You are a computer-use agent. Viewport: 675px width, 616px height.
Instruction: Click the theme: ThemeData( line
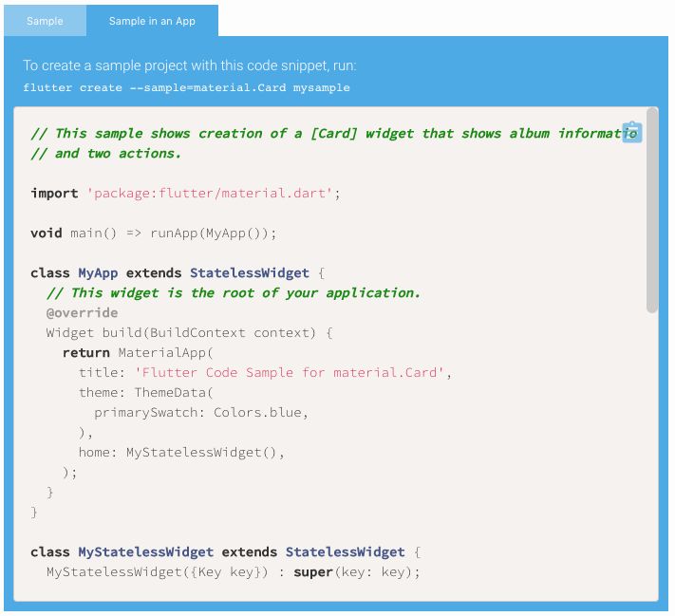[146, 392]
